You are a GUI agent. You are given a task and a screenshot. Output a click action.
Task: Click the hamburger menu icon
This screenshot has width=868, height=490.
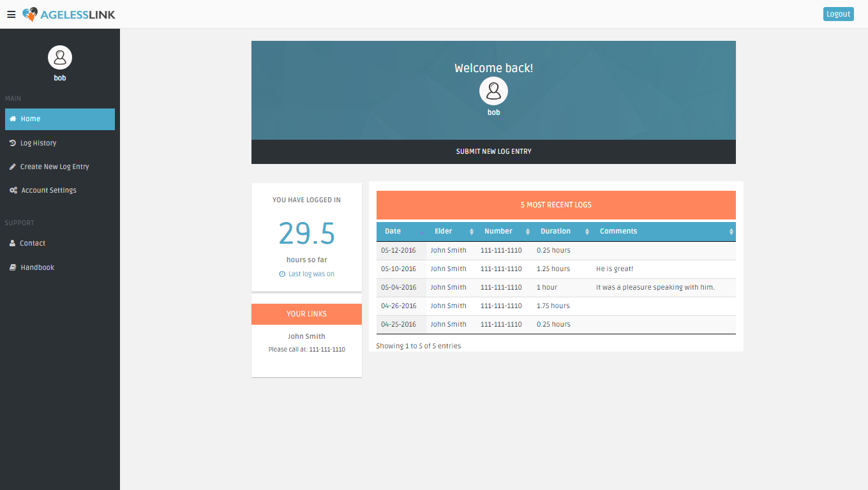pyautogui.click(x=11, y=15)
